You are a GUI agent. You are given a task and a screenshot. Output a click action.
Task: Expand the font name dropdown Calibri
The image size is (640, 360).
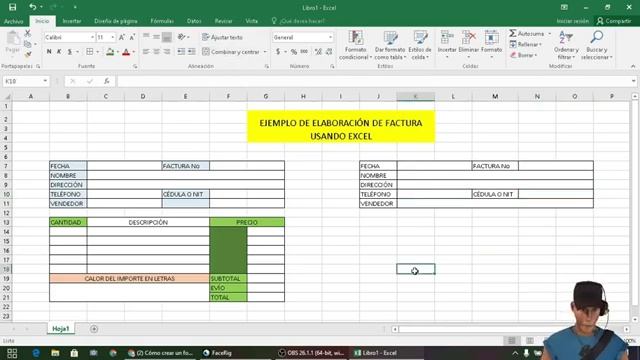92,37
